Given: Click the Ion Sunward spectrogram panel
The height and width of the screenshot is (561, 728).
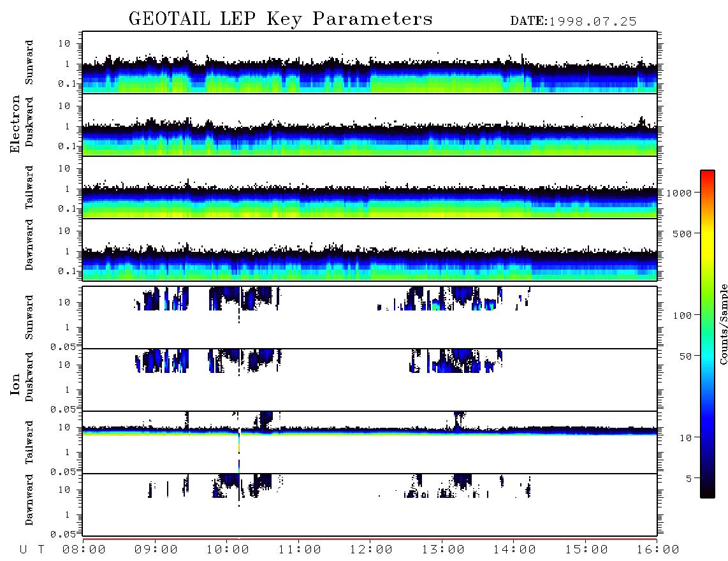Looking at the screenshot, I should (x=370, y=317).
